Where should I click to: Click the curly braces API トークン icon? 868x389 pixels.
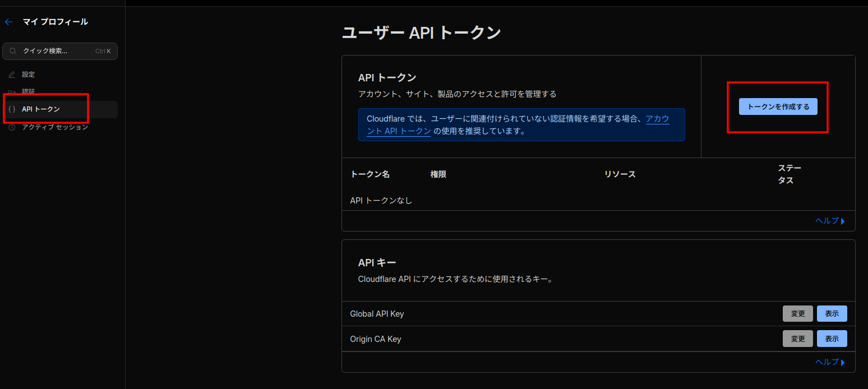(12, 109)
